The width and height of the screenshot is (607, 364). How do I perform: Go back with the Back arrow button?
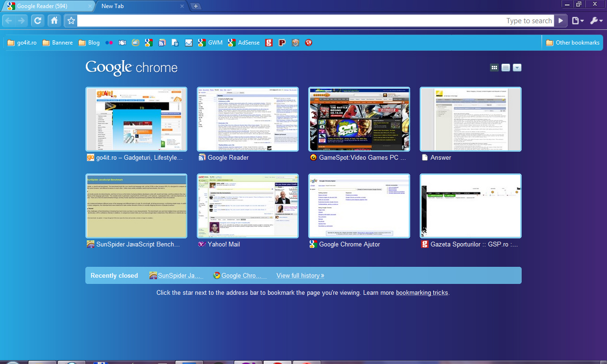(9, 21)
